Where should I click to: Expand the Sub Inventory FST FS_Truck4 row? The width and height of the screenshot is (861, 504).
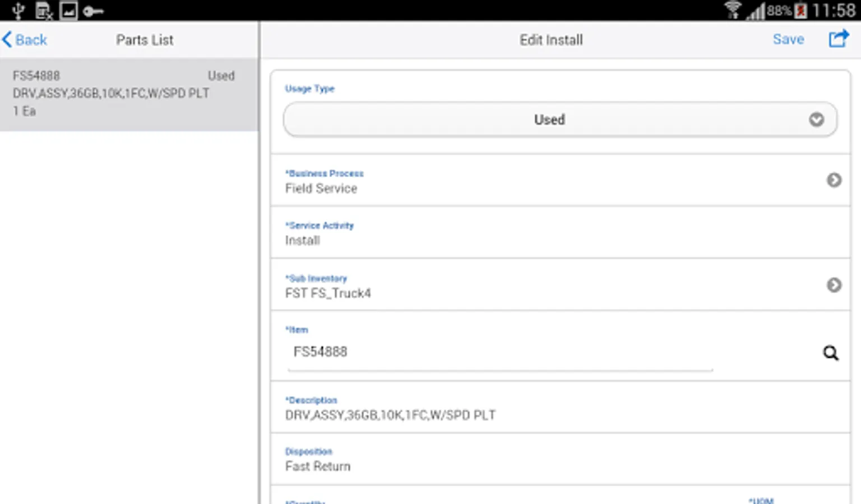pyautogui.click(x=560, y=285)
